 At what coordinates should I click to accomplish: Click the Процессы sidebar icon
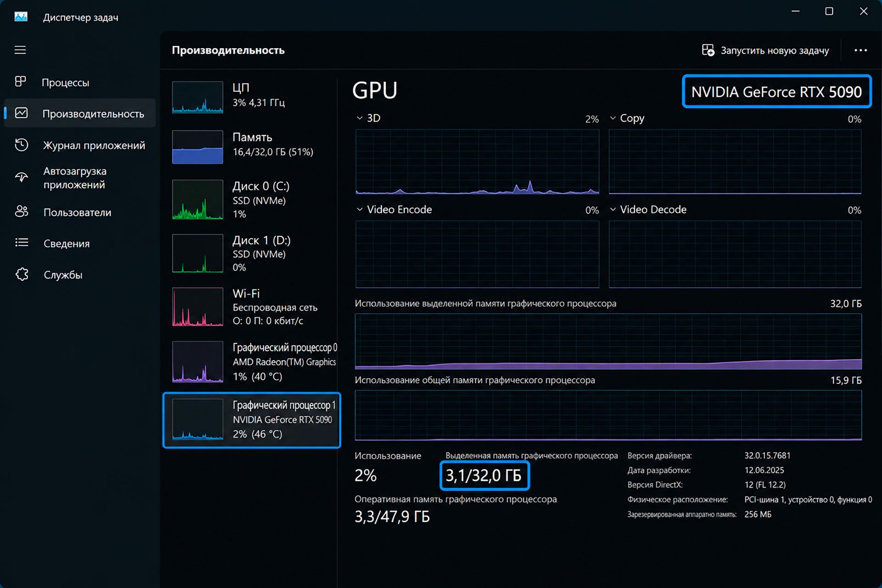pyautogui.click(x=21, y=82)
